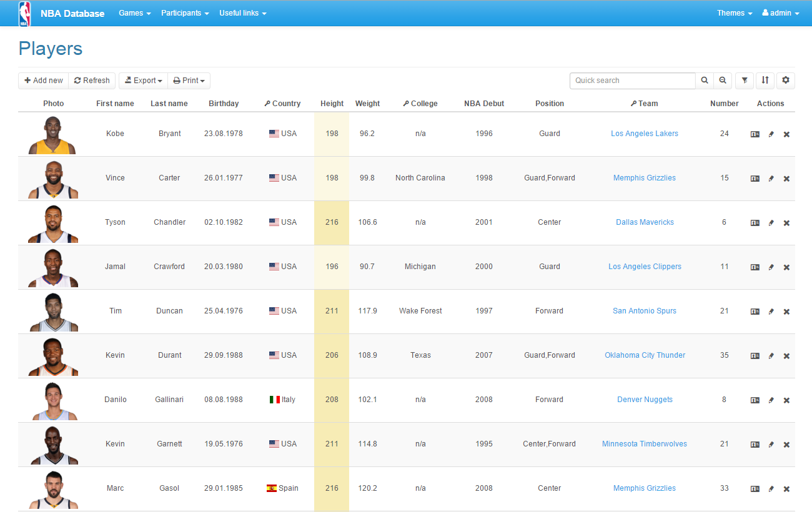
Task: Click the 'Italy' country cell
Action: pos(282,400)
